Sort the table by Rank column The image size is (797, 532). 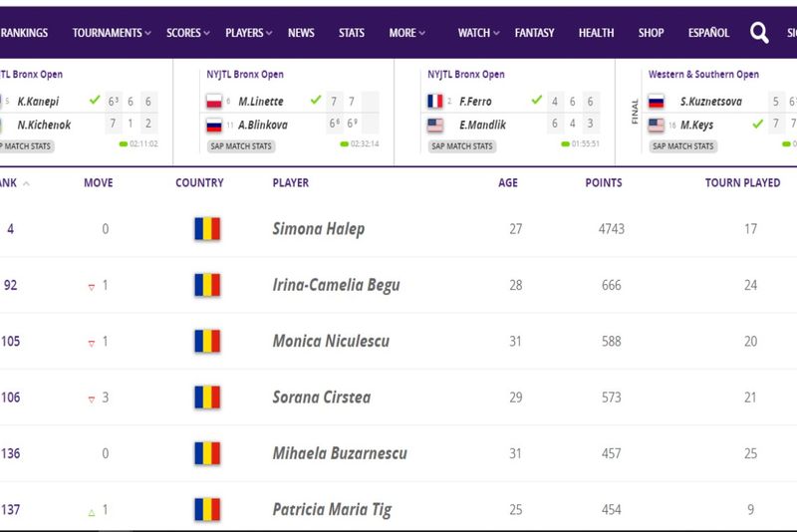[10, 183]
